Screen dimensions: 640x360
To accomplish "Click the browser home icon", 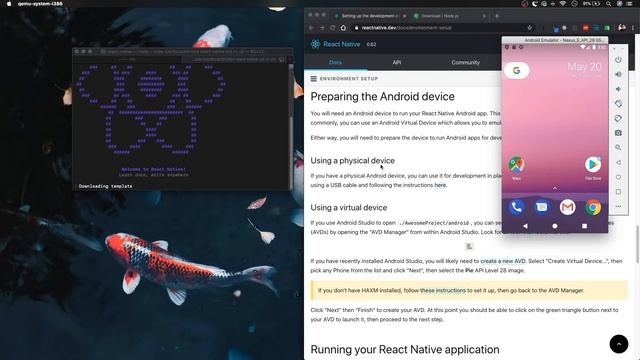I will (343, 28).
